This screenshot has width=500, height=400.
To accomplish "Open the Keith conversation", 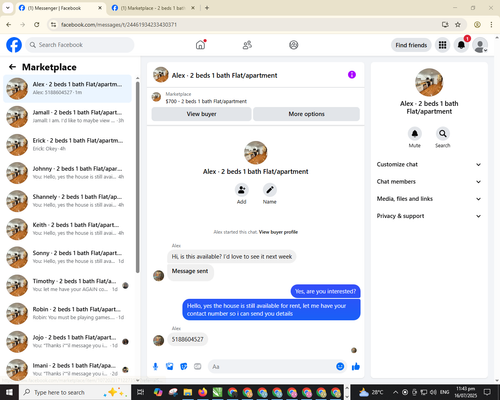I will [x=67, y=229].
